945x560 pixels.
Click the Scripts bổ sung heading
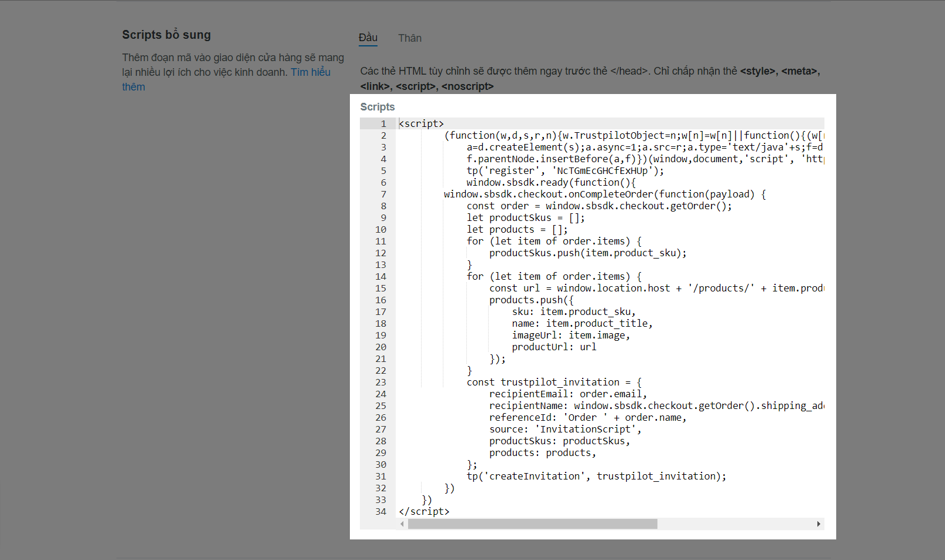(166, 35)
